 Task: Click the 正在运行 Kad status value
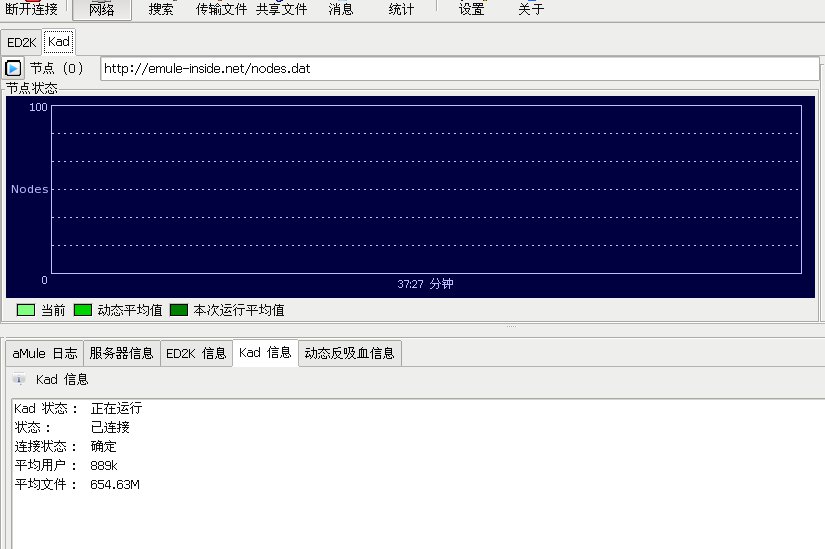click(116, 408)
